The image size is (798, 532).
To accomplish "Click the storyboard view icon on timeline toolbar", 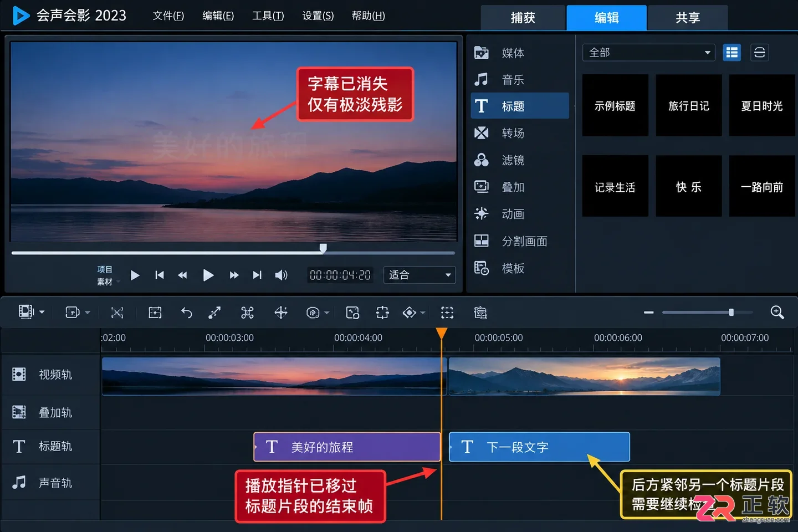I will point(26,312).
